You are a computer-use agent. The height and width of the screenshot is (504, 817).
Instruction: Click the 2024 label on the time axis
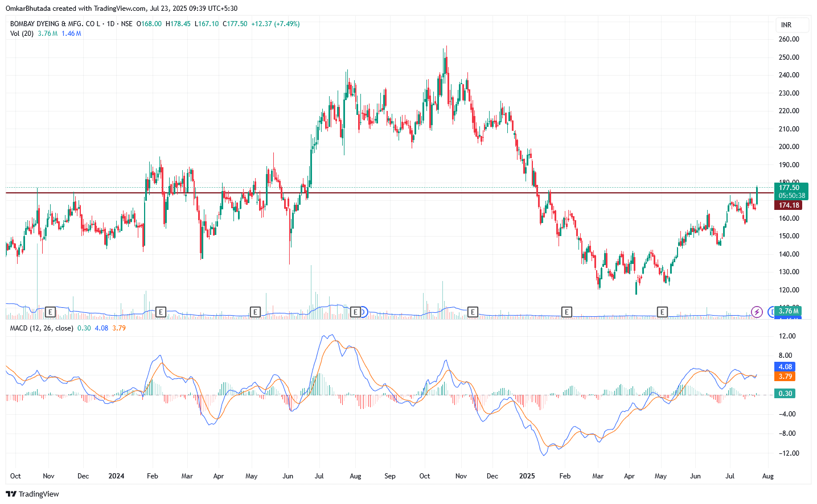pos(116,476)
